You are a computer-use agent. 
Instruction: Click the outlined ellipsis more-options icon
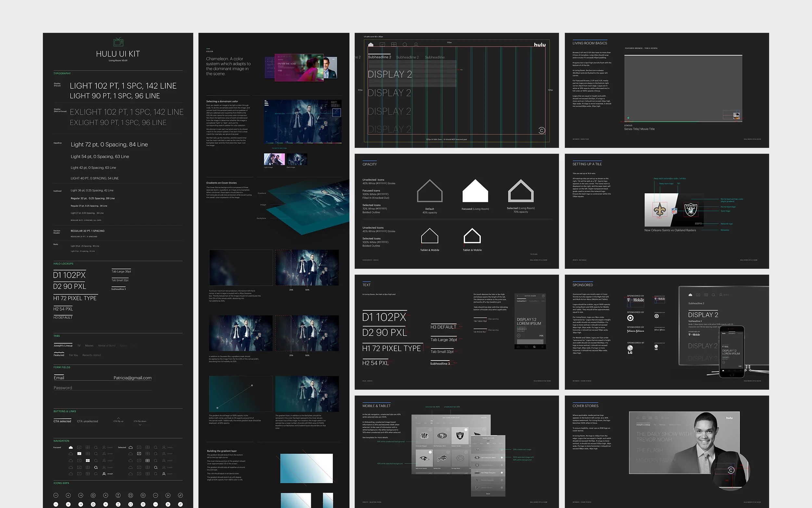(56, 495)
